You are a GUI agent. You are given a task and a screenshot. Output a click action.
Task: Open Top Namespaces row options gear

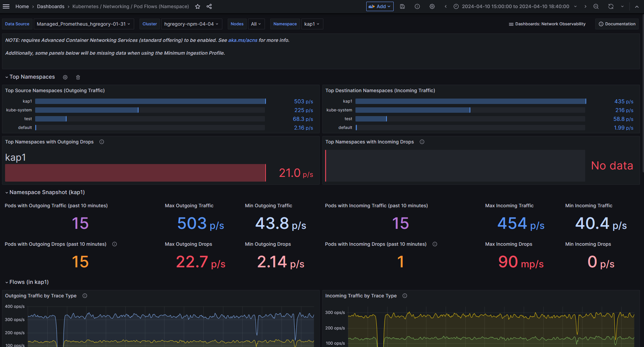65,77
